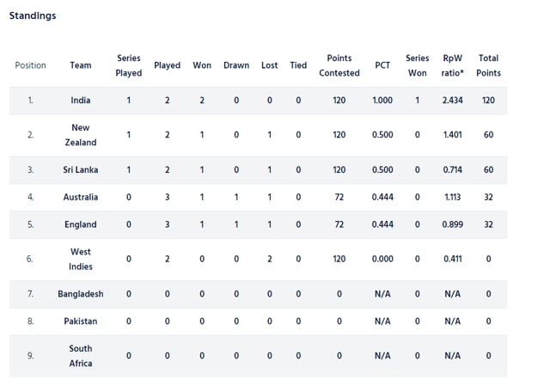This screenshot has height=392, width=550.
Task: Click the Position column header
Action: (31, 65)
